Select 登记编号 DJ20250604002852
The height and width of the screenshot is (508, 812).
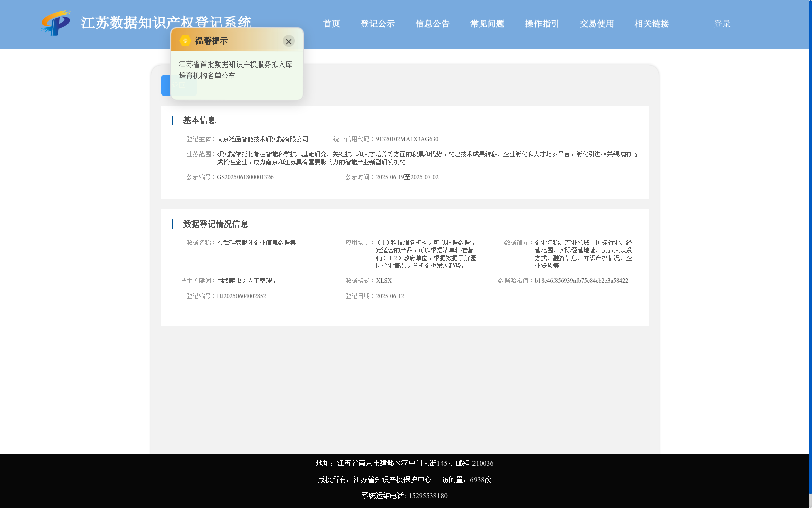(x=242, y=296)
